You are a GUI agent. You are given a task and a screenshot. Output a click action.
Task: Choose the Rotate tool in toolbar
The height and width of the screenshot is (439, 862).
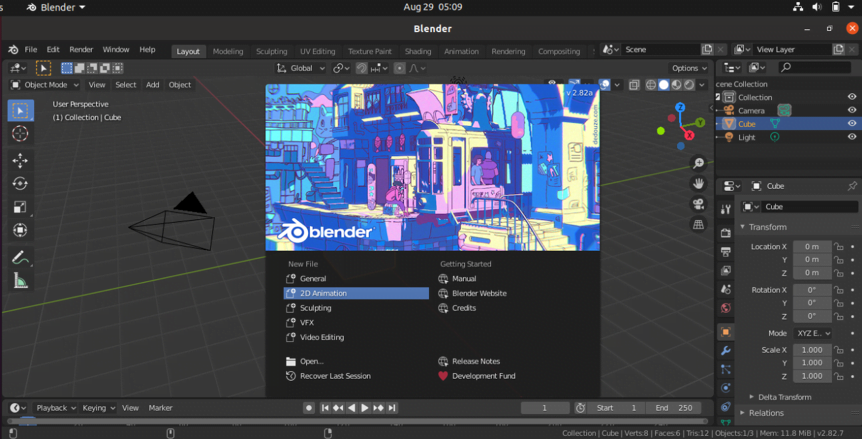coord(20,184)
